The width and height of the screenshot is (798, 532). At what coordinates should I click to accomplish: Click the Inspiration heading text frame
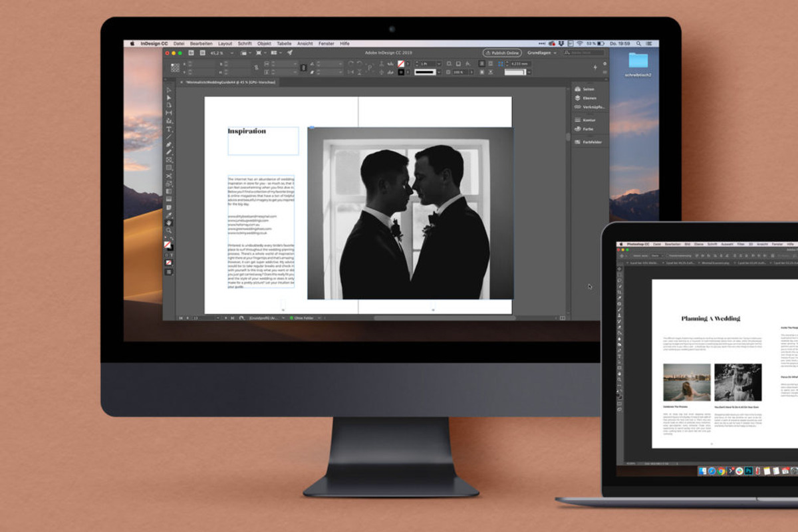point(263,141)
